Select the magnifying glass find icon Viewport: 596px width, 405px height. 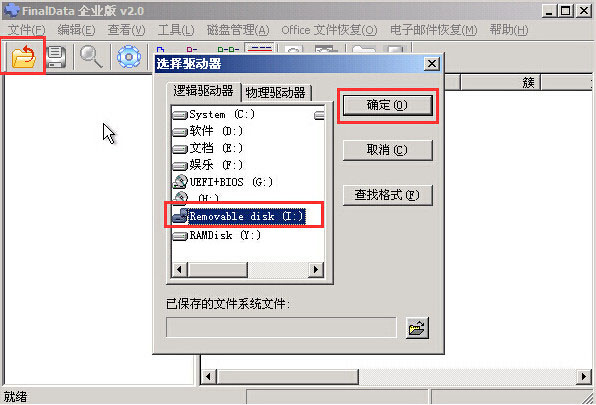91,57
